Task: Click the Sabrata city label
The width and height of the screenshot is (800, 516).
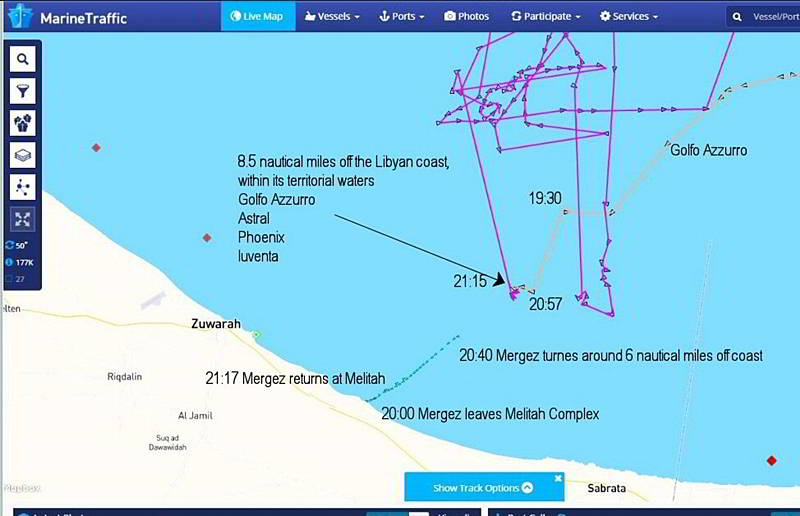Action: click(607, 488)
